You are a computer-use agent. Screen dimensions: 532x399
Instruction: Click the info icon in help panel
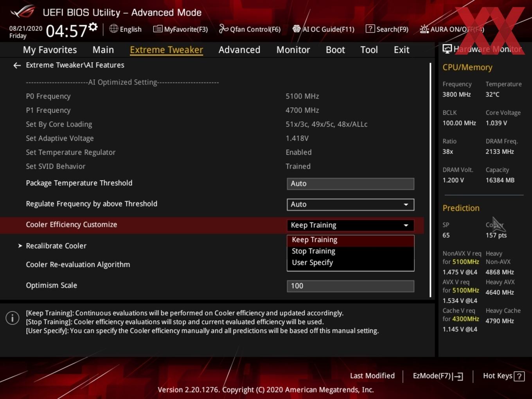(x=13, y=318)
